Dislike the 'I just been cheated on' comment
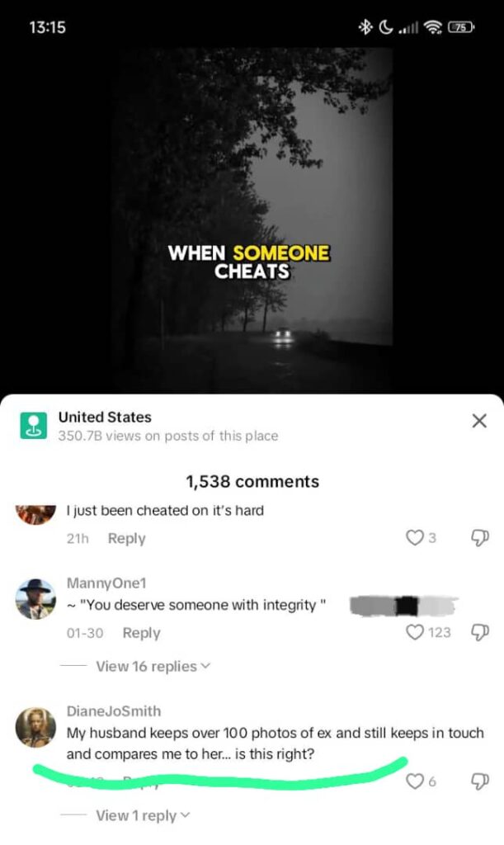Screen dimensions: 504x845 479,537
